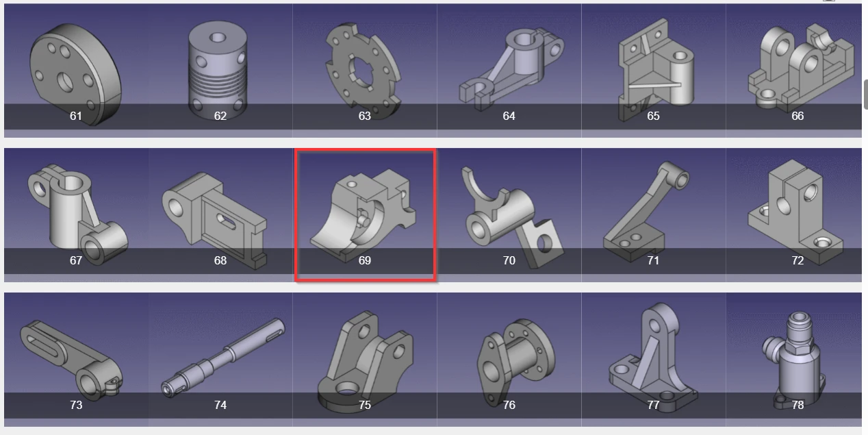The height and width of the screenshot is (435, 868).
Task: Choose part 77 ribbed pedestal bracket
Action: coord(654,356)
